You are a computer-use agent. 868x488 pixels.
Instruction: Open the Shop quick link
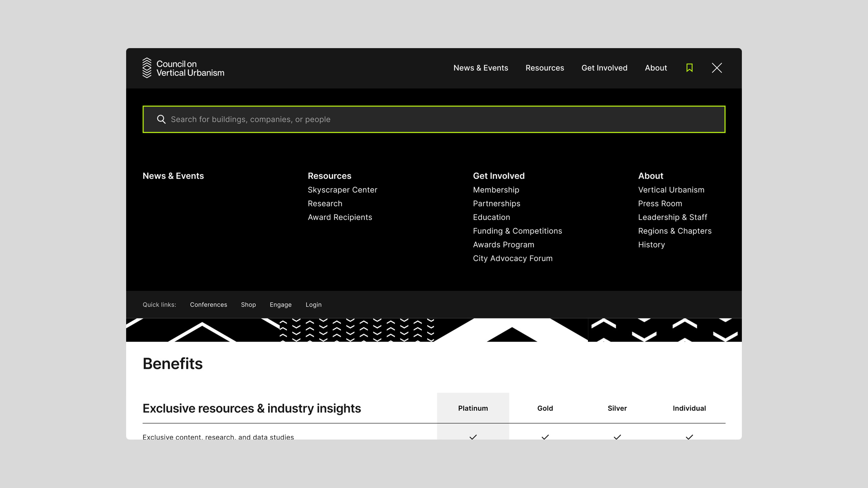pyautogui.click(x=249, y=305)
